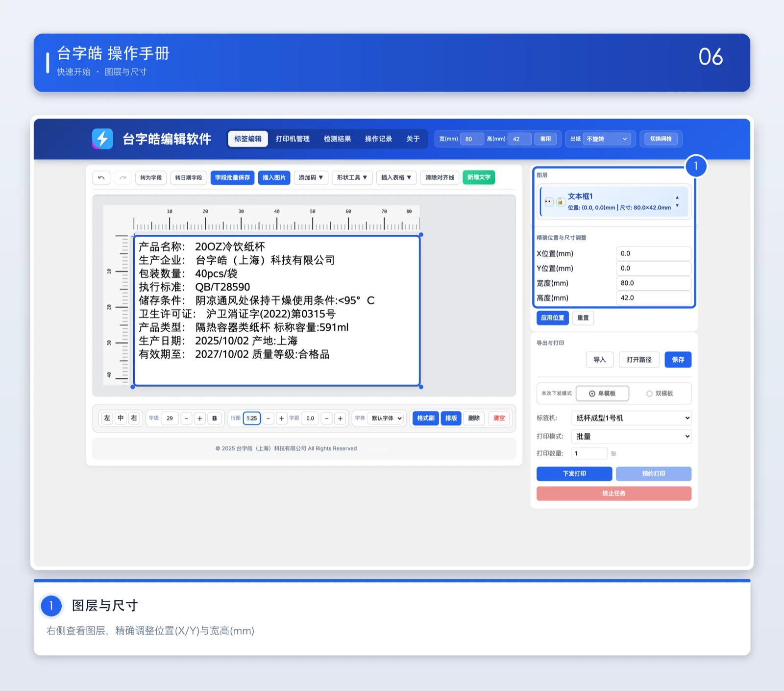Click 套用 size apply button
Image resolution: width=784 pixels, height=691 pixels.
point(545,139)
